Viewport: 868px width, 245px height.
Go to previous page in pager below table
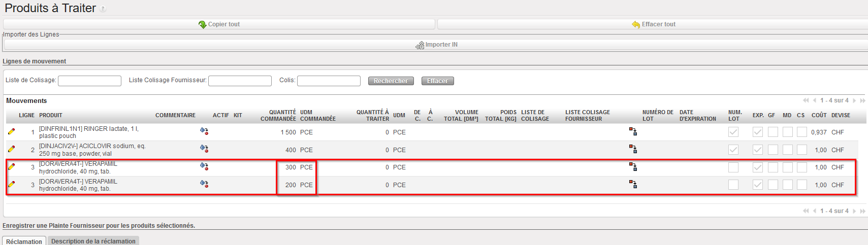815,211
